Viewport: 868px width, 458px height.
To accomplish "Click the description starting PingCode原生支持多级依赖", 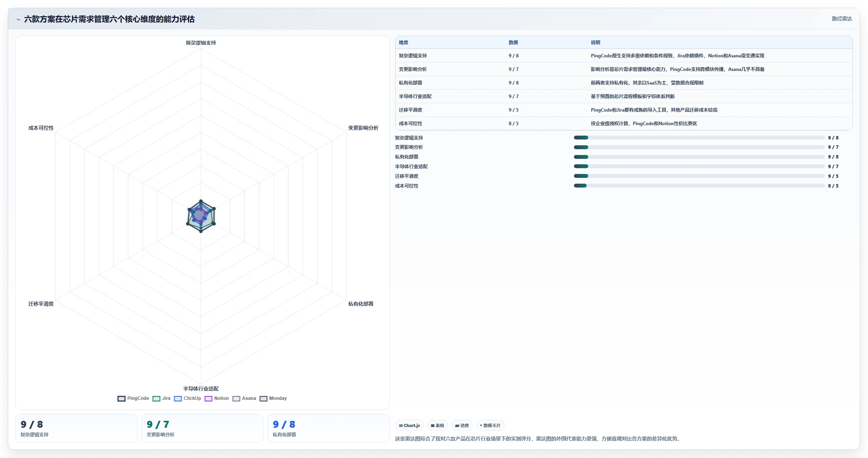I will (x=677, y=56).
